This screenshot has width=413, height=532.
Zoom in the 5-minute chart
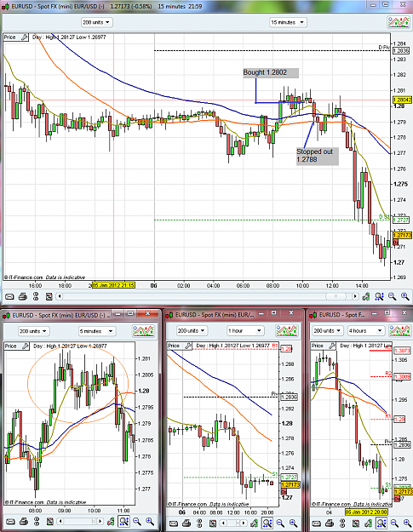tap(150, 521)
